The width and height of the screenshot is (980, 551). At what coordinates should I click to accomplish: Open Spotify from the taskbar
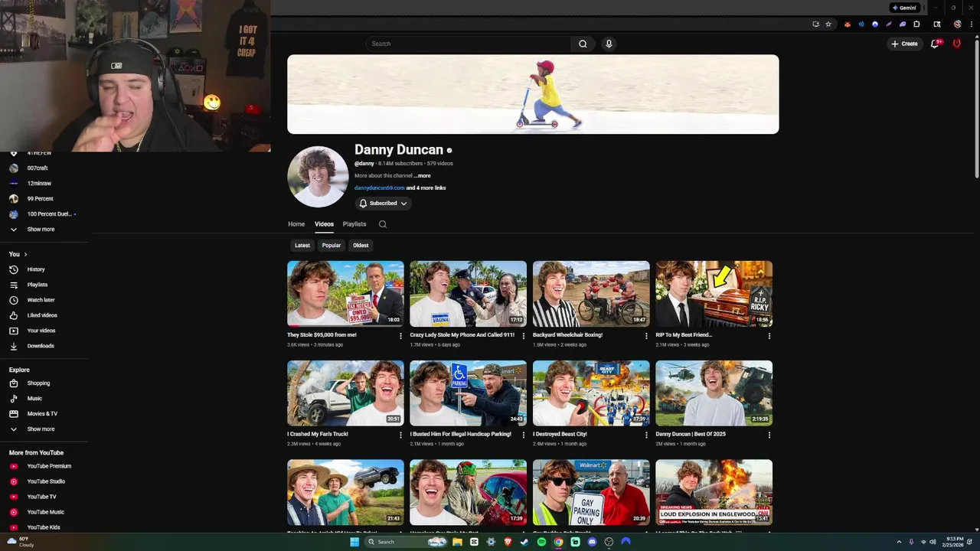(541, 542)
